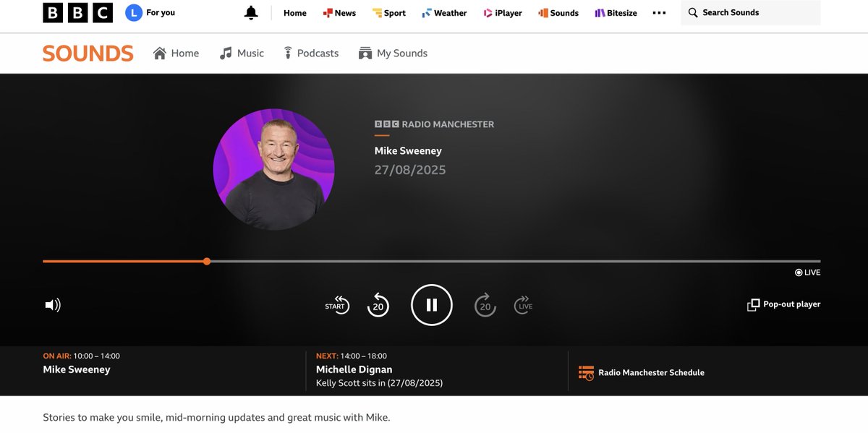
Task: Open the Music tab
Action: 242,53
